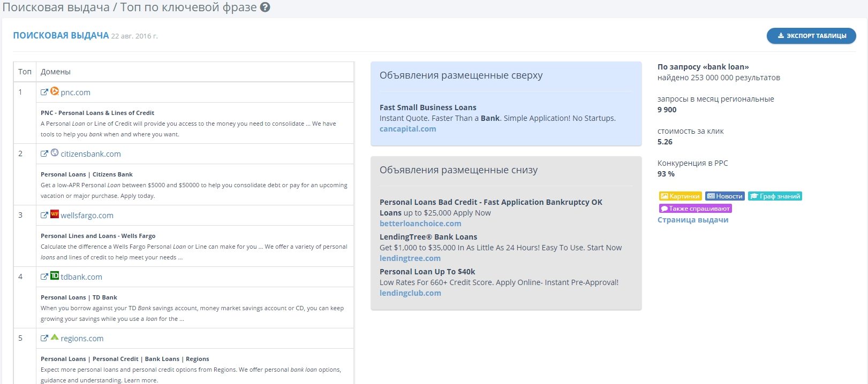
Task: Click the help question mark icon in title
Action: 265,7
